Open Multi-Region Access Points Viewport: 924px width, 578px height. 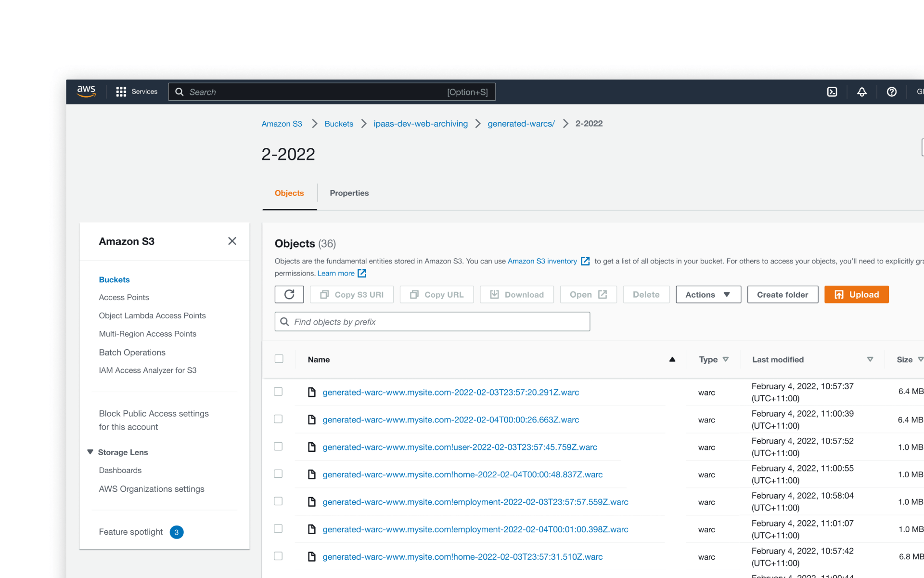coord(148,334)
